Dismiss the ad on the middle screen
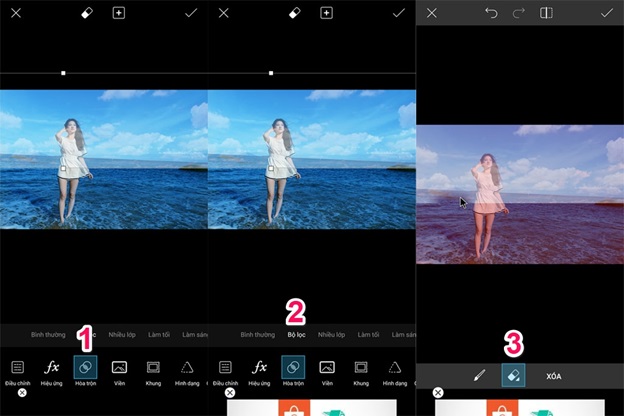Viewport: 624px width, 416px height. tap(230, 393)
